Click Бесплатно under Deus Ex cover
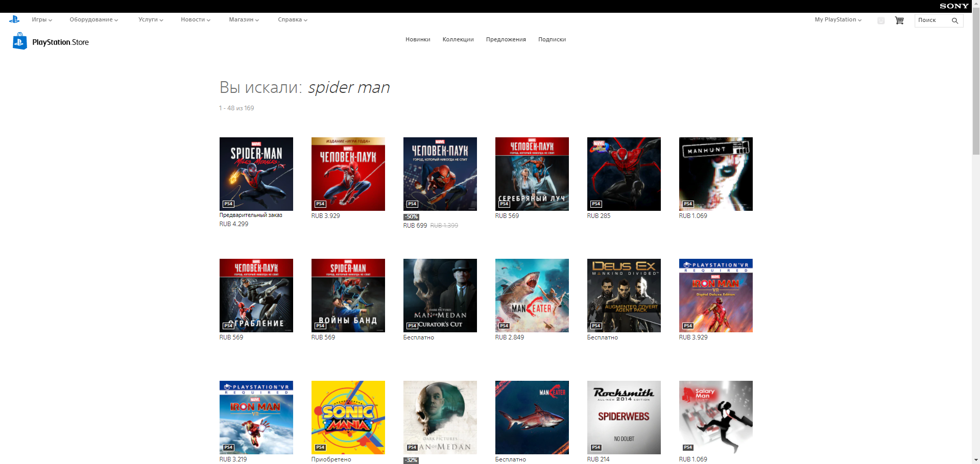Screen dimensions: 980x464 [x=603, y=337]
